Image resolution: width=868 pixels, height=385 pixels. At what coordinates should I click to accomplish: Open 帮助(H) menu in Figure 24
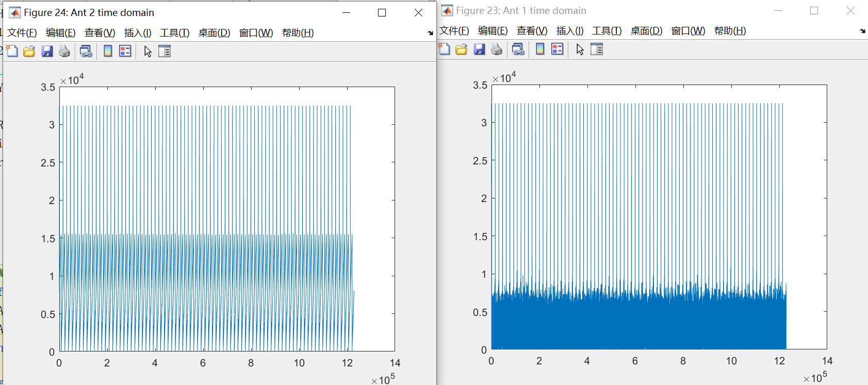point(298,33)
